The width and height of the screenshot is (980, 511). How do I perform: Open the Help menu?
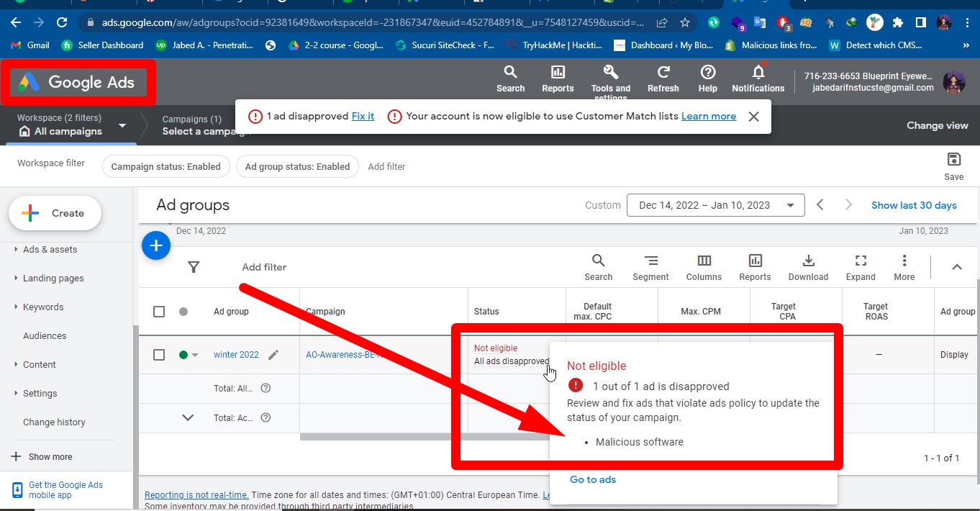[708, 78]
